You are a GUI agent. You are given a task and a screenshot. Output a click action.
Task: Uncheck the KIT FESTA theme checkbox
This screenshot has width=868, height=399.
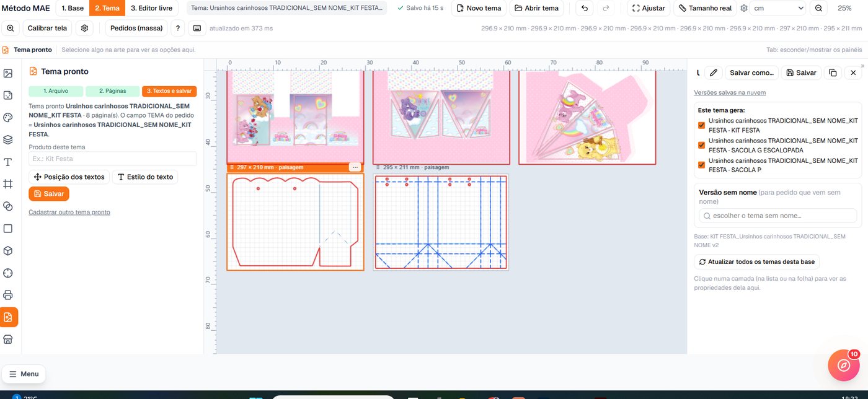tap(701, 125)
